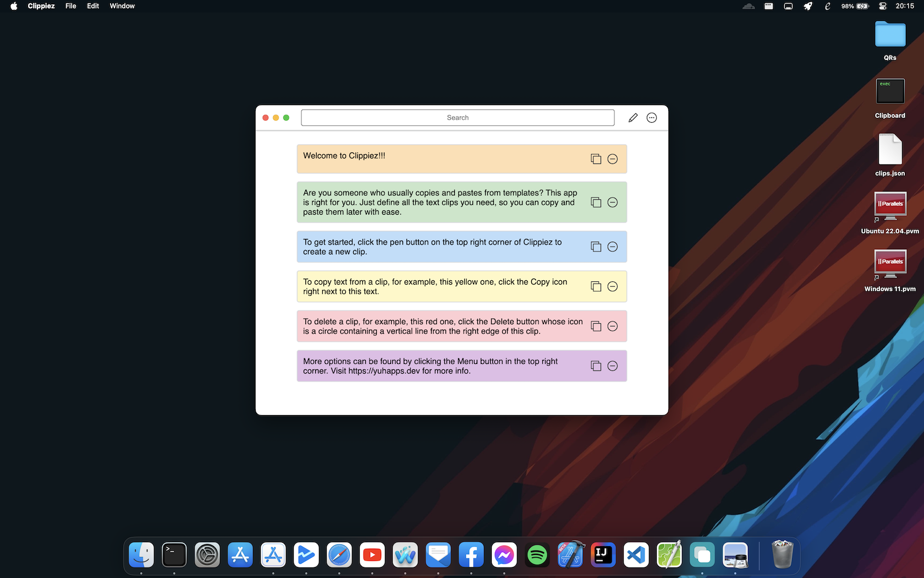Click the pen icon to create a clip
924x578 pixels.
point(633,118)
